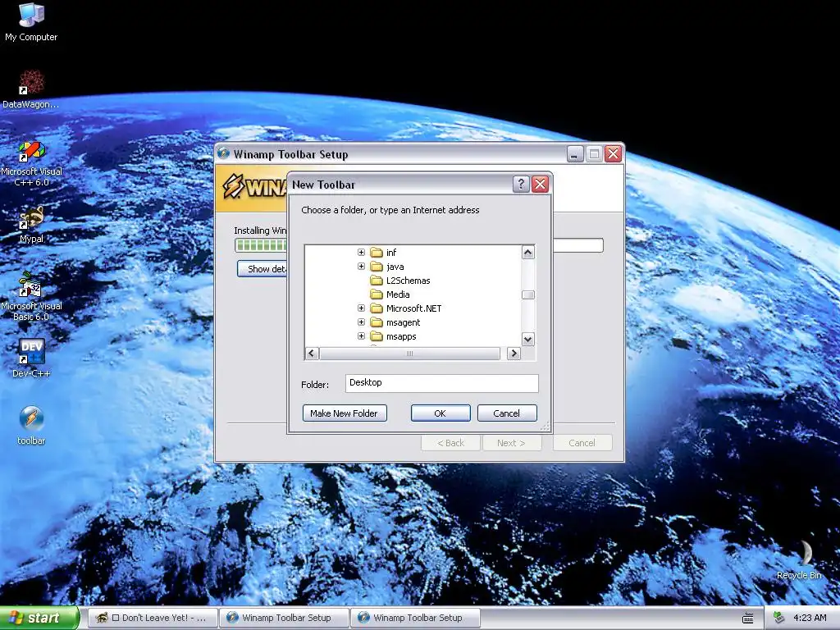Click Make New Folder button

[x=345, y=413]
